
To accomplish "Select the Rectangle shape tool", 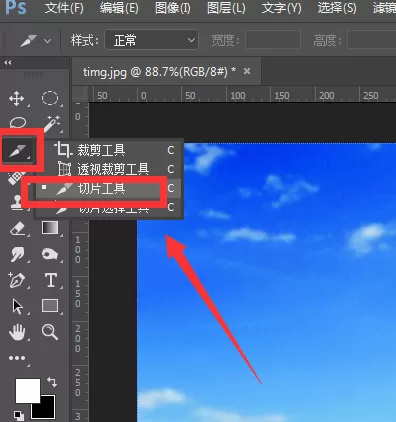I will pyautogui.click(x=50, y=306).
